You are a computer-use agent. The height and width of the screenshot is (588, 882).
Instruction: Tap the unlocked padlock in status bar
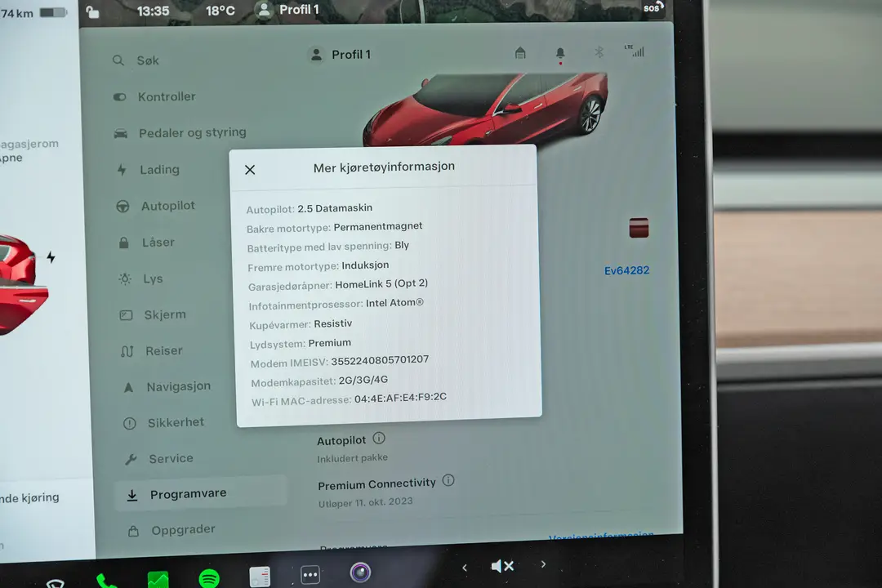click(93, 11)
